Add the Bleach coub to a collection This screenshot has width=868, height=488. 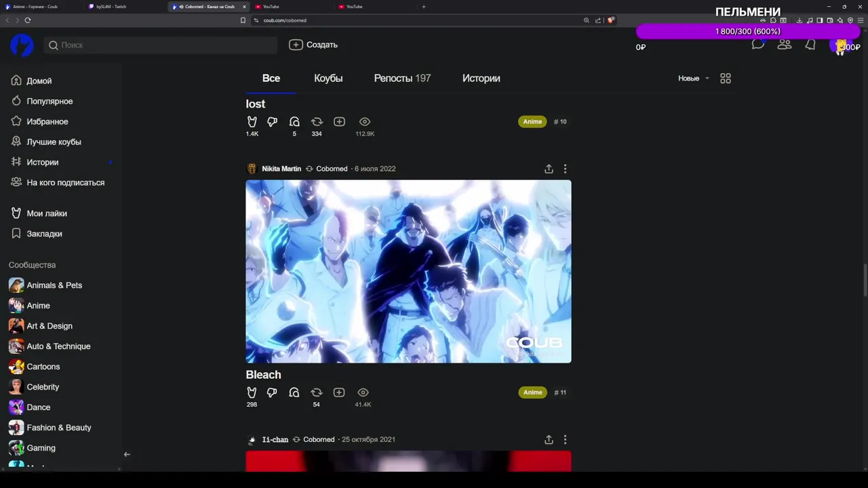339,392
